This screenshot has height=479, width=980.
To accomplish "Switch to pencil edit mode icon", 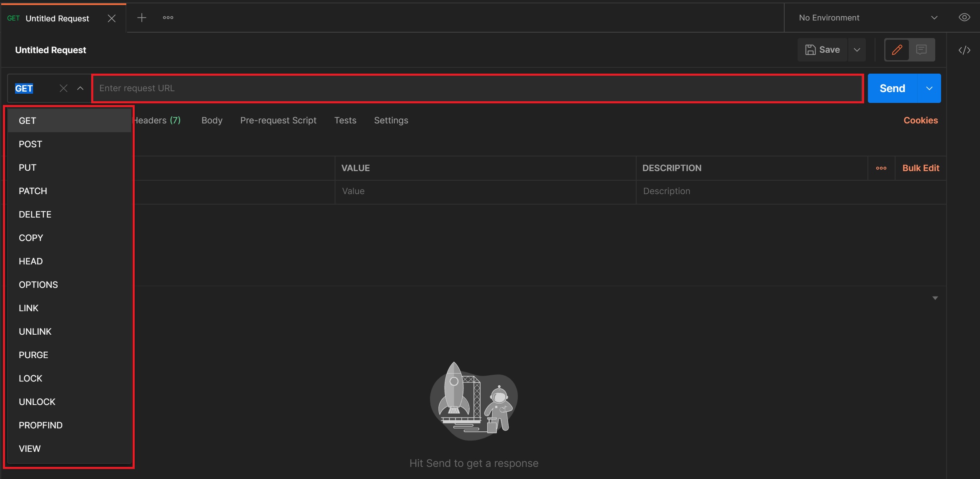I will (x=897, y=50).
